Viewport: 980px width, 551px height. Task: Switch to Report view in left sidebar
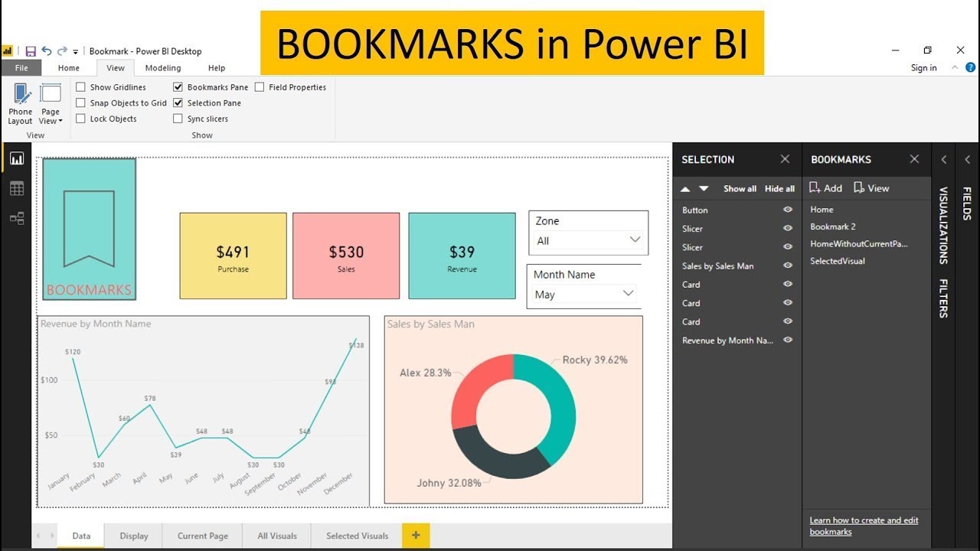click(x=17, y=159)
